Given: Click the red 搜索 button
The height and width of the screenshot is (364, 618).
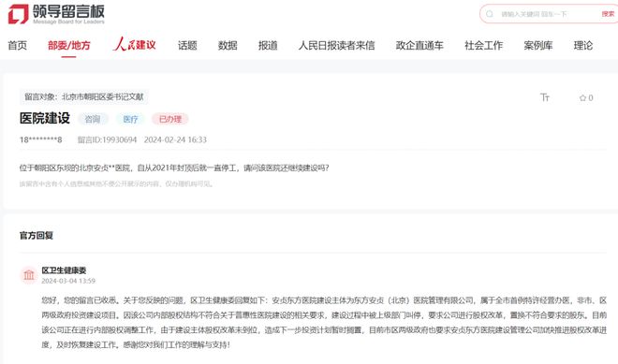Looking at the screenshot, I should coord(608,14).
